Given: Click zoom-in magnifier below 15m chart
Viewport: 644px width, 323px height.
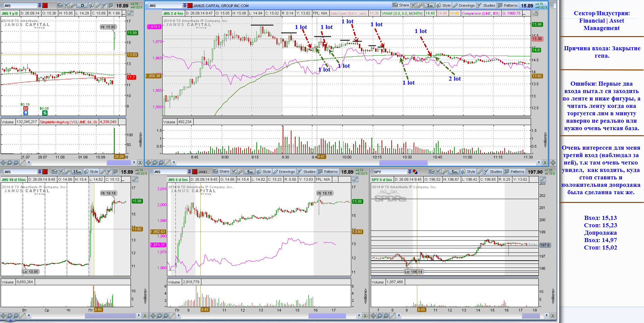Looking at the screenshot, I should [x=9, y=316].
